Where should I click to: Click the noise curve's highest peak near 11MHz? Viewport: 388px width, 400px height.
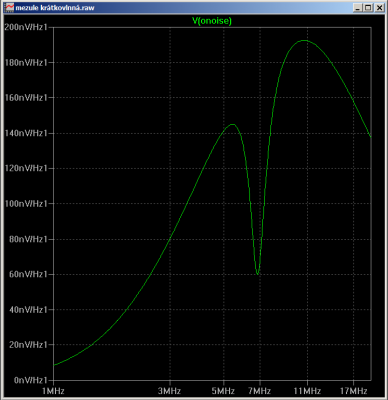[304, 40]
